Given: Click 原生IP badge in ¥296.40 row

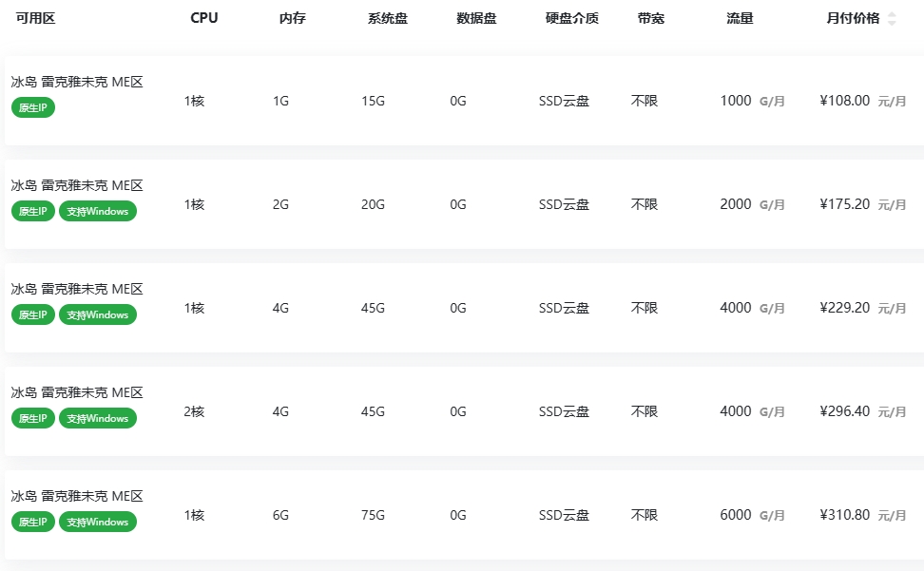Looking at the screenshot, I should click(x=33, y=418).
